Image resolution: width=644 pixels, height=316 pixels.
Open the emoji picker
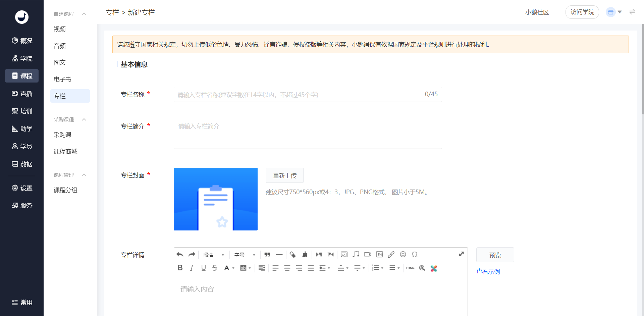(403, 255)
